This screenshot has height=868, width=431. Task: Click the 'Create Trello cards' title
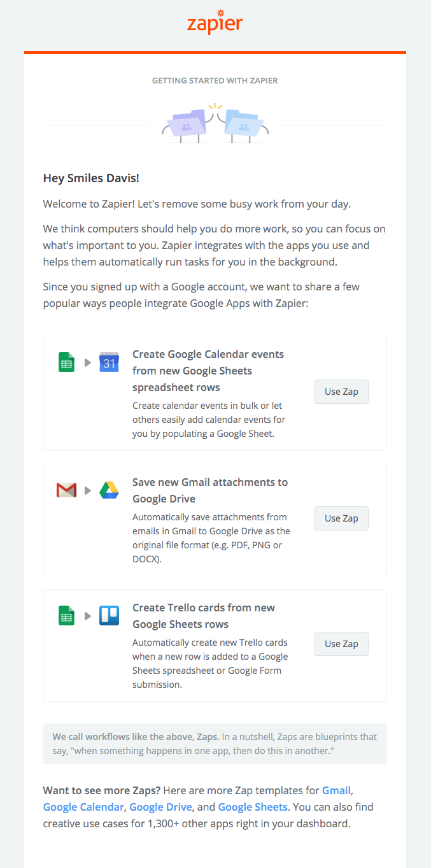tap(204, 616)
